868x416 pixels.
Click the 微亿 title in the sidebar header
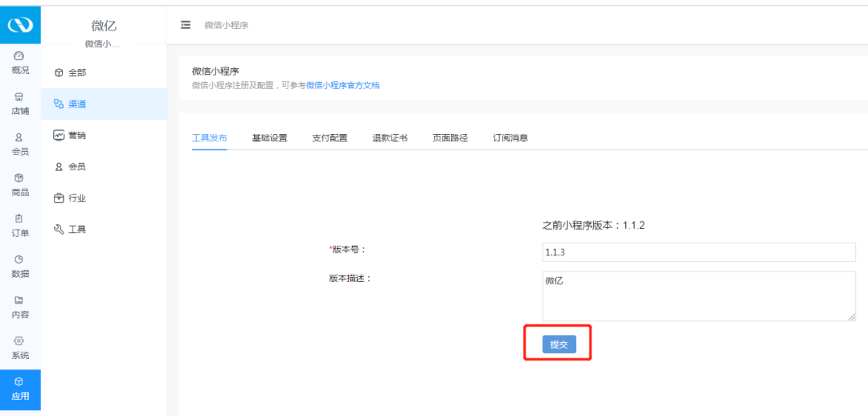[x=104, y=26]
